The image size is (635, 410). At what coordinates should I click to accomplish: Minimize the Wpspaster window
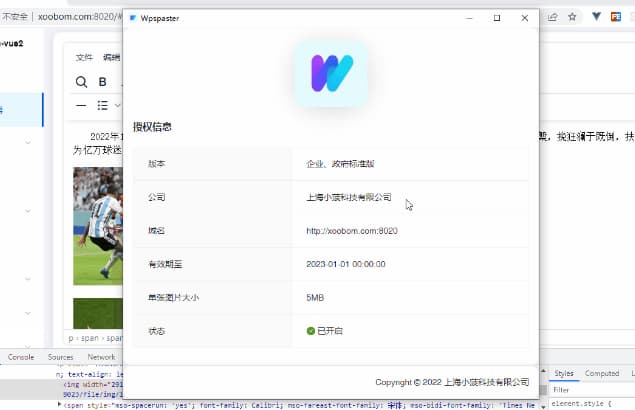(x=469, y=18)
